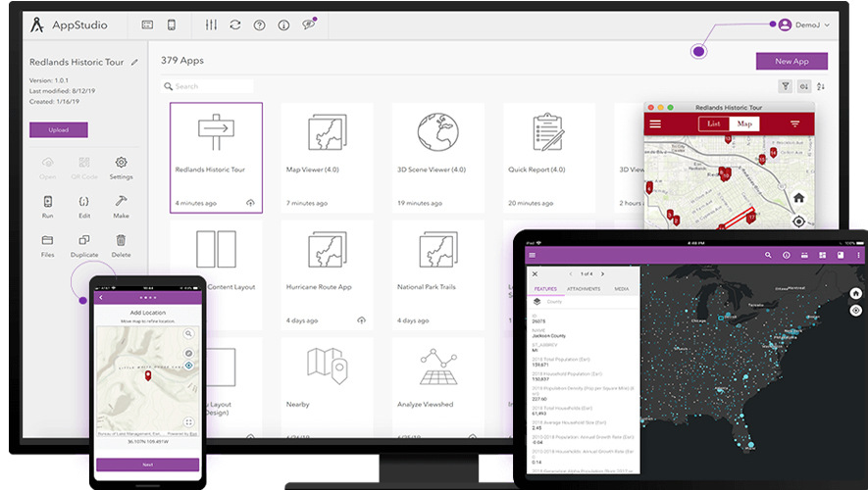This screenshot has width=868, height=490.
Task: Go to next feature in tablet panel
Action: (x=603, y=273)
